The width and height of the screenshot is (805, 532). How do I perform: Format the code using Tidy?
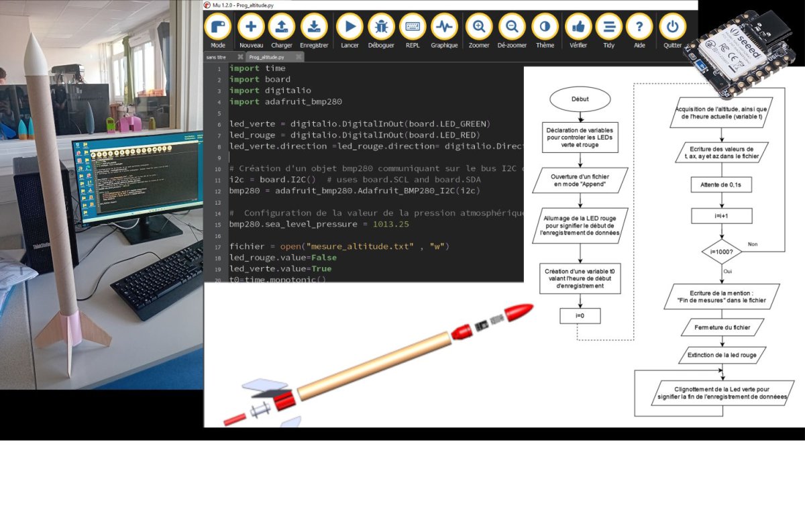(608, 28)
